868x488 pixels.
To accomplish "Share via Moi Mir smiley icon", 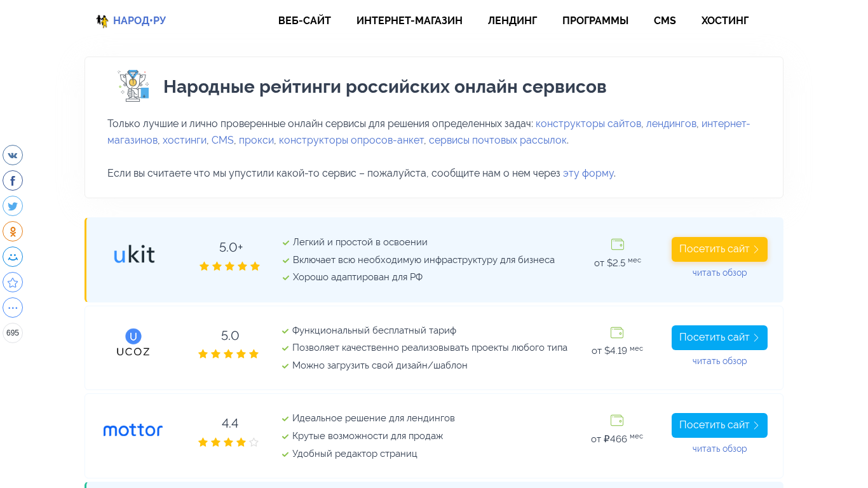I will [x=13, y=257].
